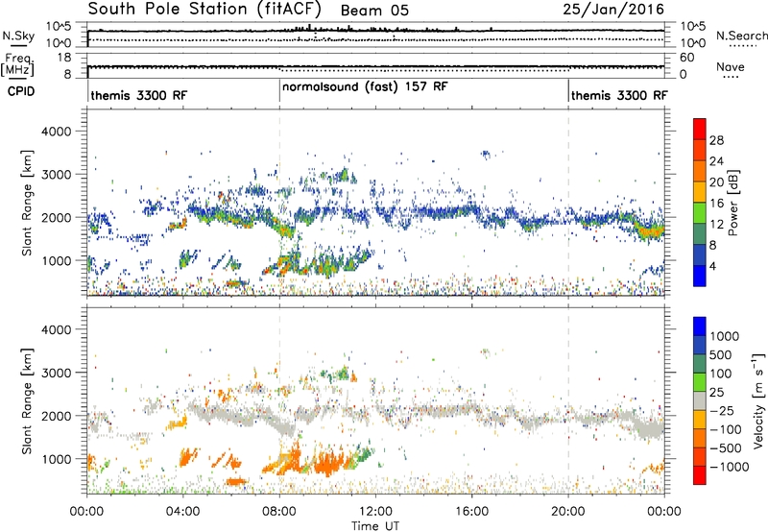The width and height of the screenshot is (768, 532).
Task: Click the 'normalsound (fast) 157 RF' label
Action: [x=365, y=87]
